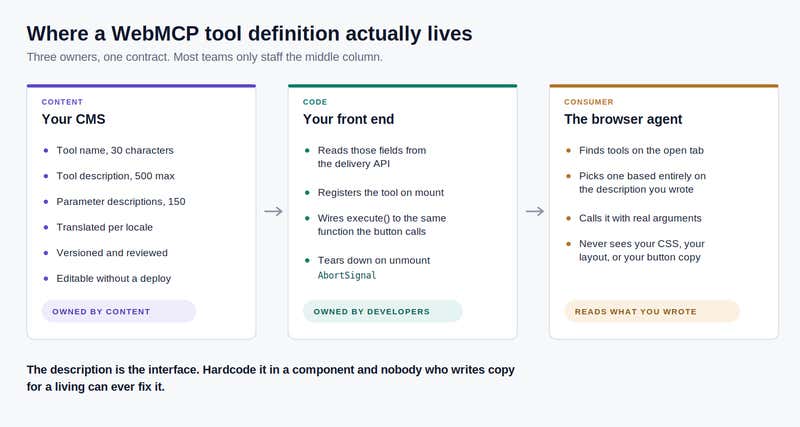Select the OWNED BY DEVELOPERS badge

[383, 311]
